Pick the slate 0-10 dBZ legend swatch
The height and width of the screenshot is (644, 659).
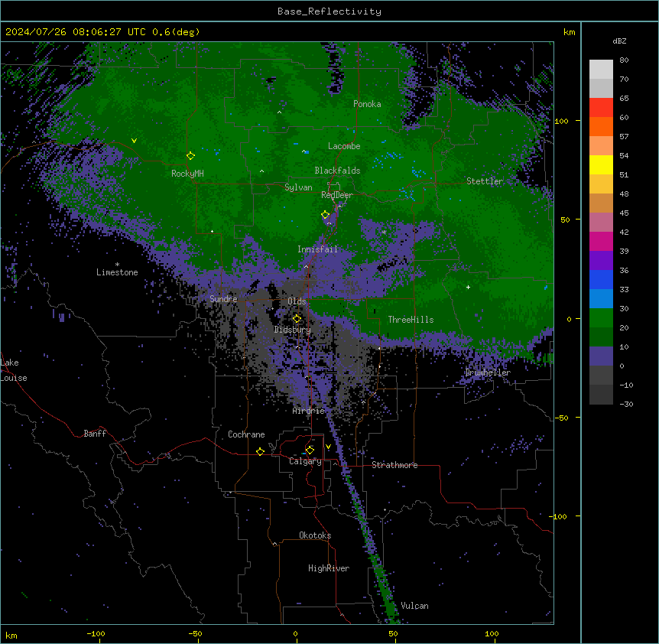(601, 356)
